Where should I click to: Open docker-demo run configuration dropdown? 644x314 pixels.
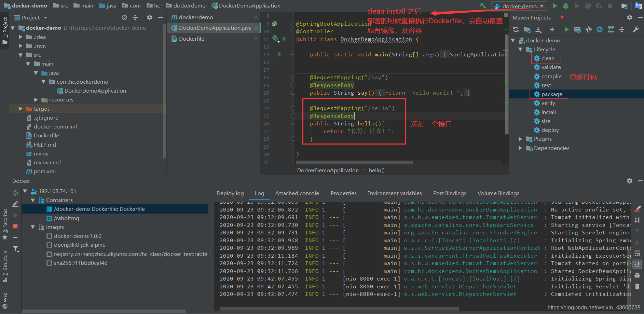[x=519, y=6]
